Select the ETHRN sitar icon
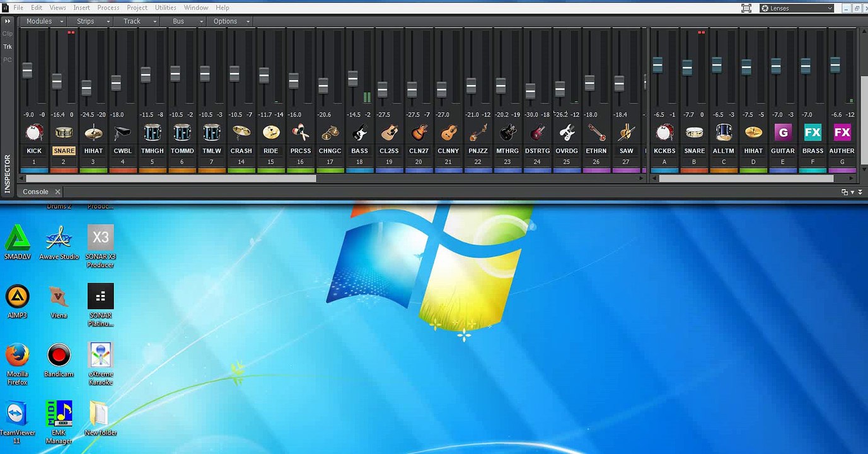 click(597, 132)
